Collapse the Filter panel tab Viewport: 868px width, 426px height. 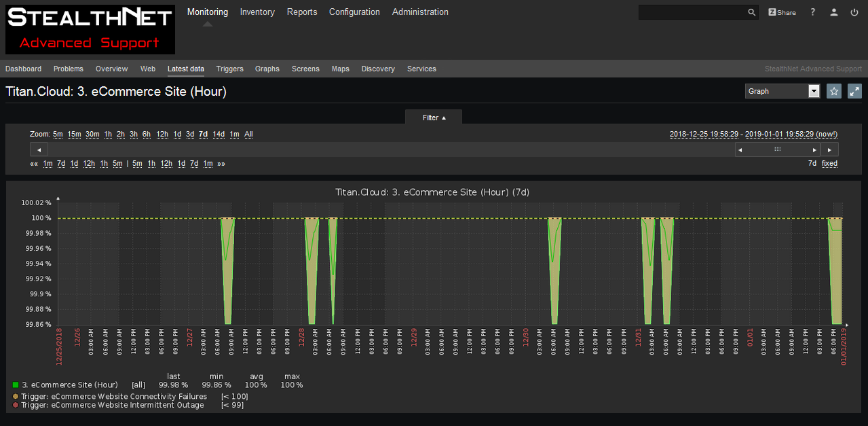coord(434,118)
